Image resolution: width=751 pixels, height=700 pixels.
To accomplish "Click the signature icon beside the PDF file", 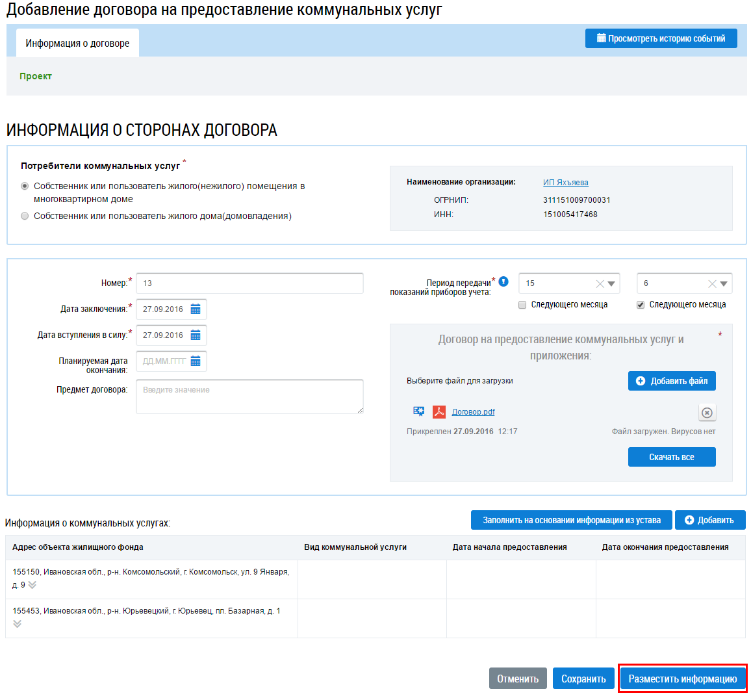I will pos(419,411).
